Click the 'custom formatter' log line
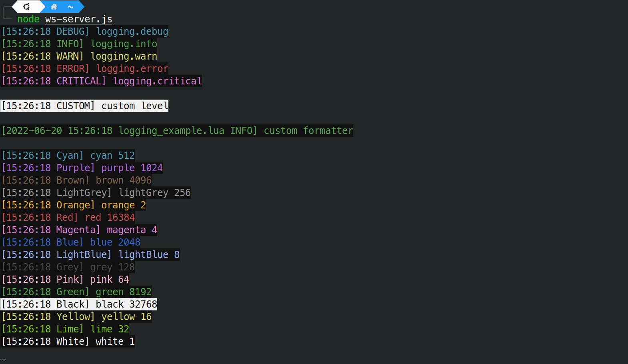The height and width of the screenshot is (364, 628). (x=177, y=130)
